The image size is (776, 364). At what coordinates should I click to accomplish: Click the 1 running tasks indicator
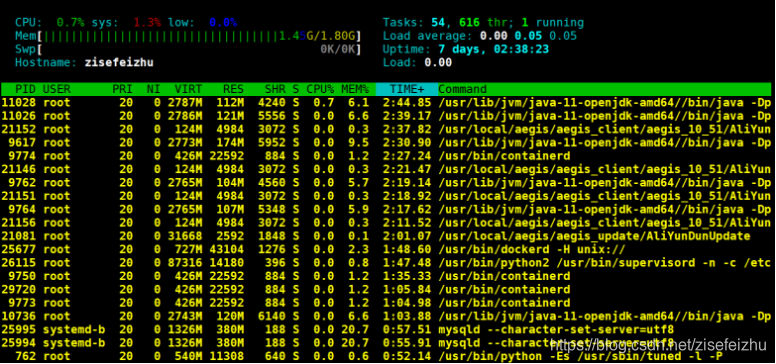point(552,23)
